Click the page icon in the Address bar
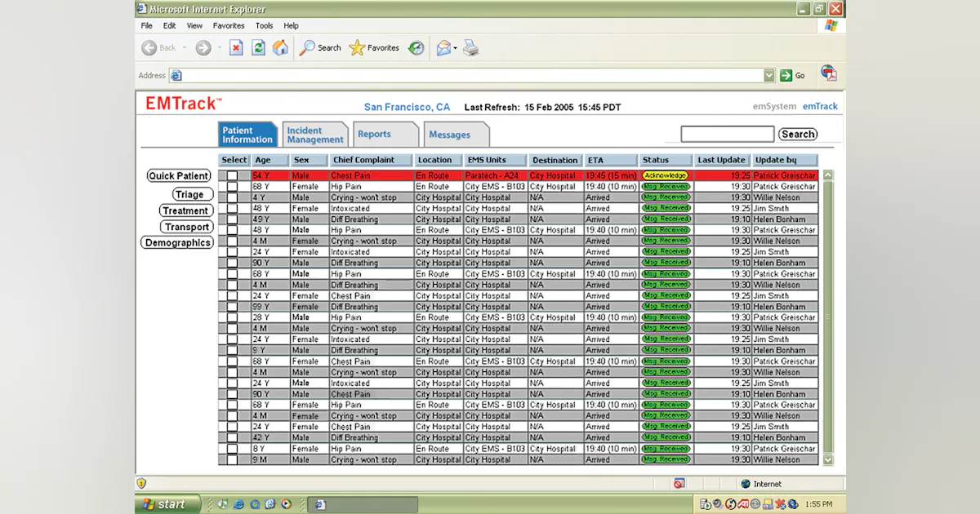The image size is (980, 514). coord(176,75)
